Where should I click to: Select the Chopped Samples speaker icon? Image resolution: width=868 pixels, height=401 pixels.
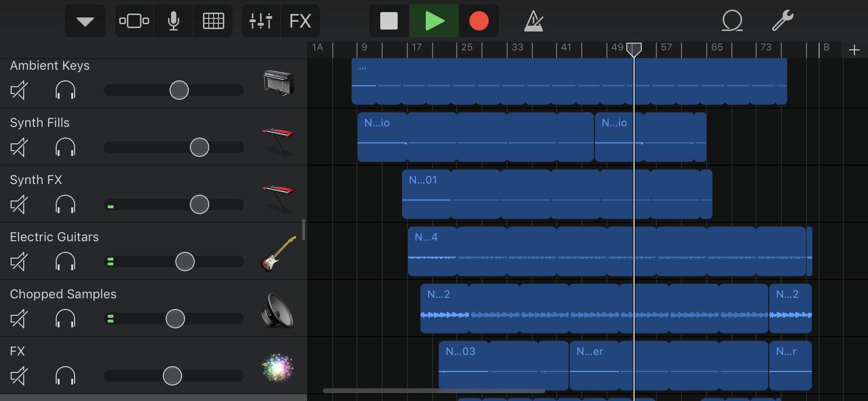click(x=278, y=311)
